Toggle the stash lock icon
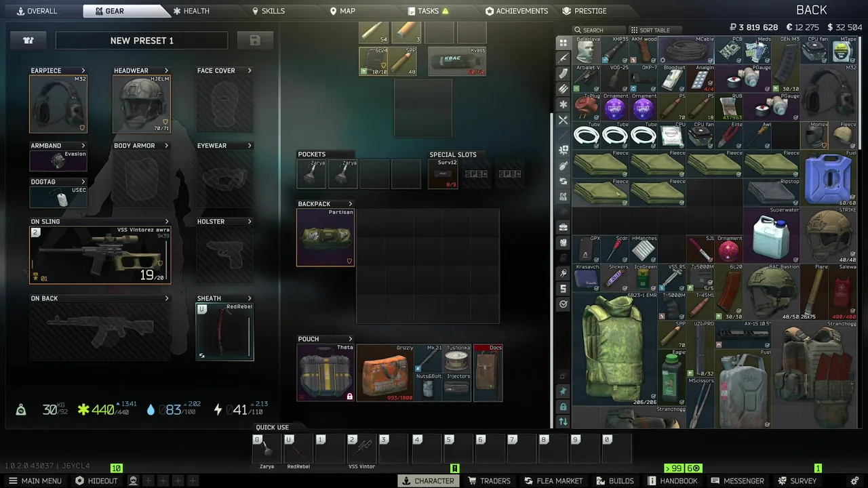 [x=563, y=407]
